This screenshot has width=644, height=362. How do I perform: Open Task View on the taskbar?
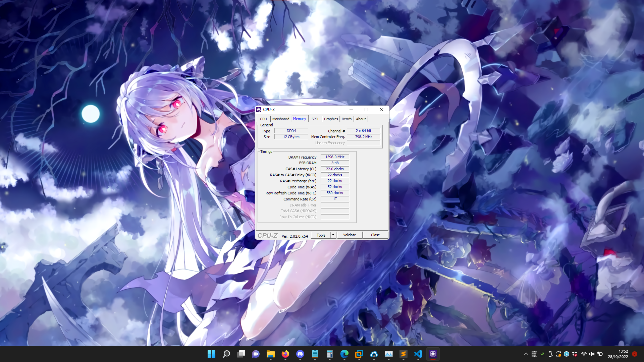point(241,354)
